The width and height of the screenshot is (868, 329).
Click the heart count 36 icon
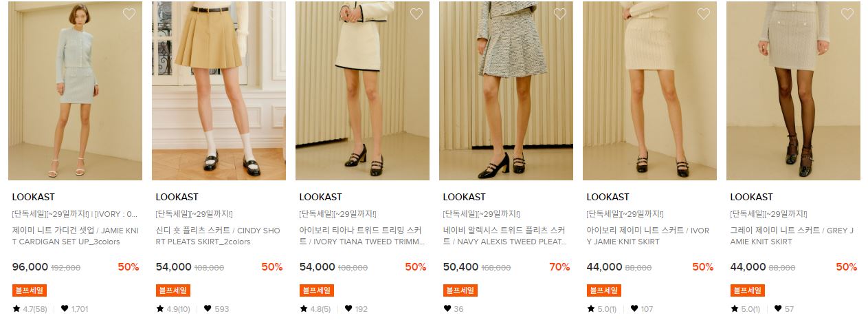(447, 309)
